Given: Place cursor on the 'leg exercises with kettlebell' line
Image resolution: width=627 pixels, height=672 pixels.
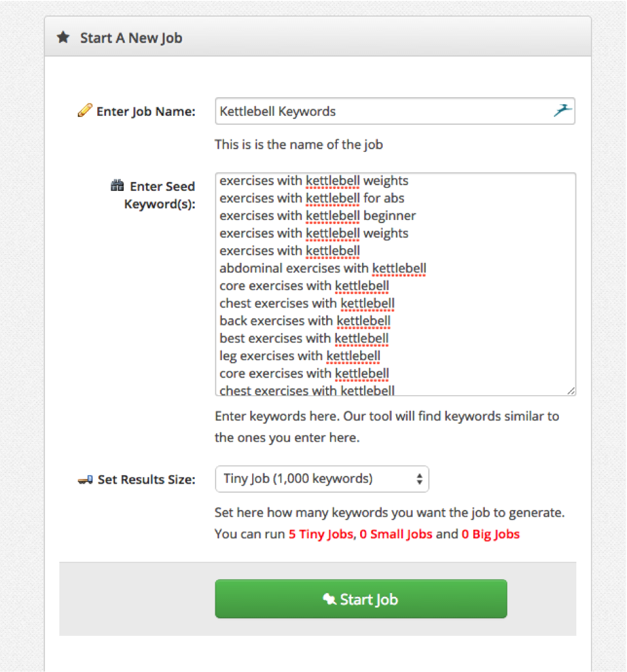Looking at the screenshot, I should 300,356.
